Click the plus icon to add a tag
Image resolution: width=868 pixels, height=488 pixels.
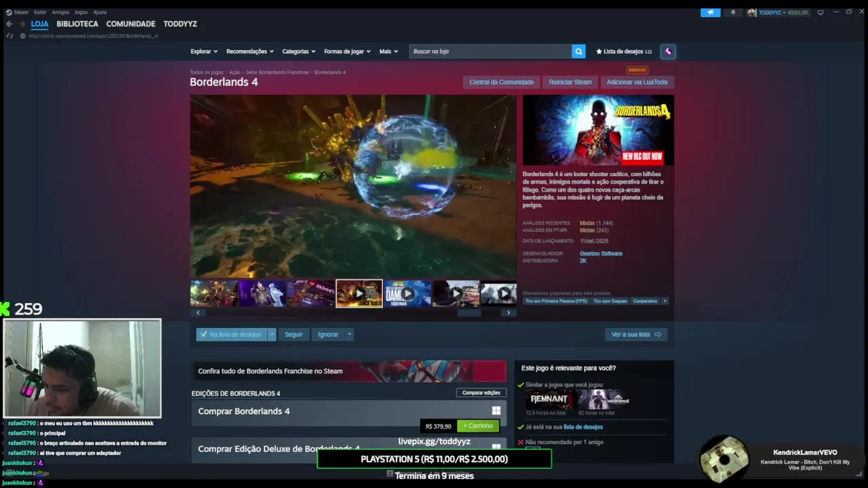pos(665,301)
